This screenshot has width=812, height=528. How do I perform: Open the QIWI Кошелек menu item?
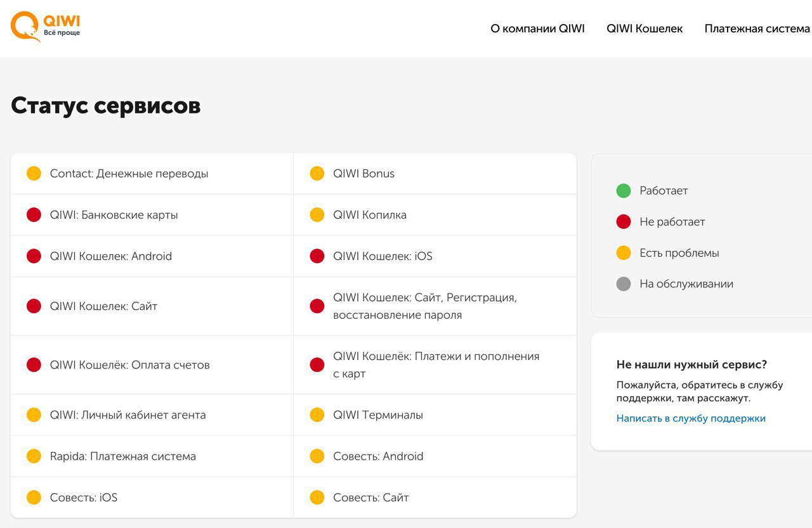tap(645, 29)
